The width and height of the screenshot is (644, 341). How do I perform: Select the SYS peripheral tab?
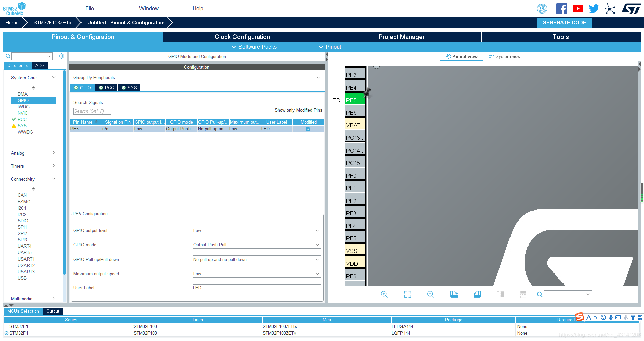129,88
